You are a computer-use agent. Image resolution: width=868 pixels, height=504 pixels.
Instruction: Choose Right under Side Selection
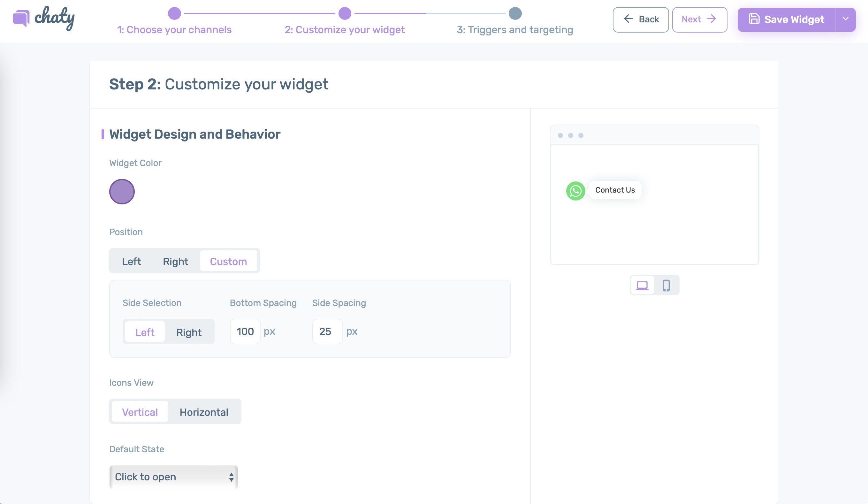(x=189, y=332)
